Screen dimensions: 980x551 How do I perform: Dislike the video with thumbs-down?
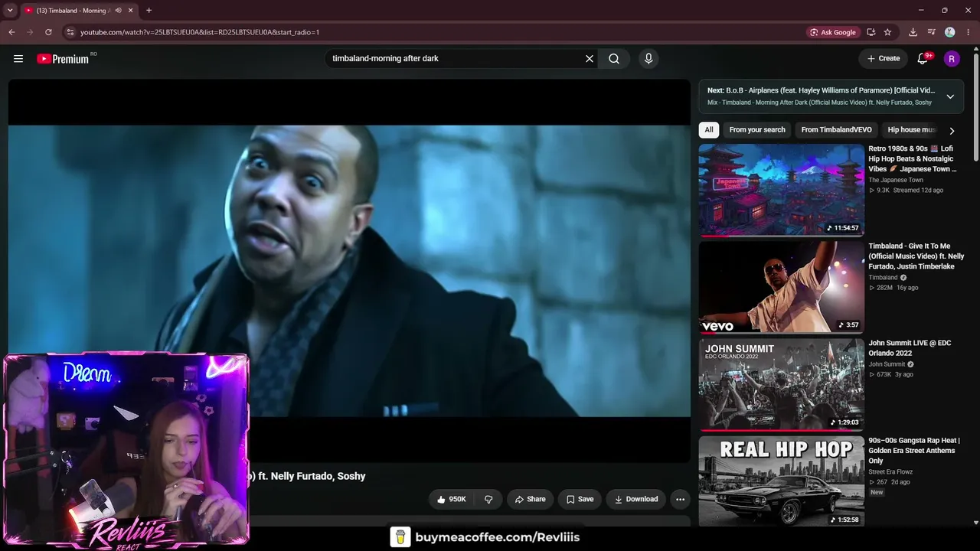(488, 499)
